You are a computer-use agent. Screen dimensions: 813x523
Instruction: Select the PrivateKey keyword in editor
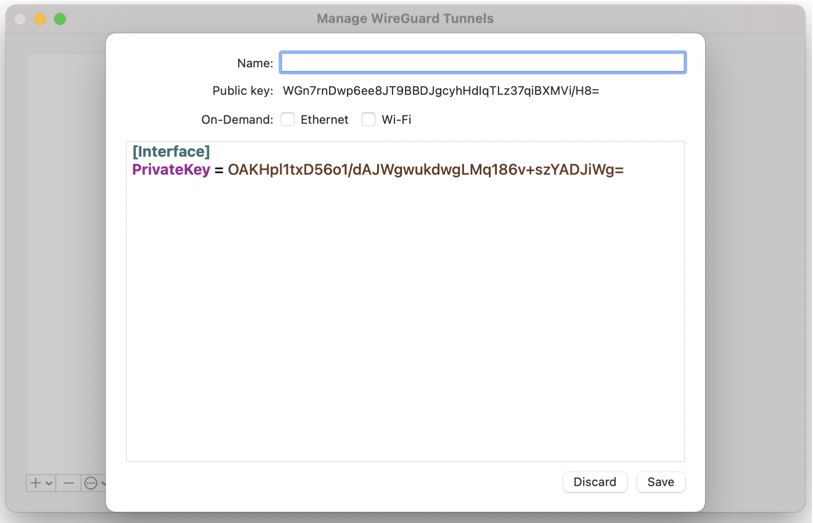click(x=171, y=169)
